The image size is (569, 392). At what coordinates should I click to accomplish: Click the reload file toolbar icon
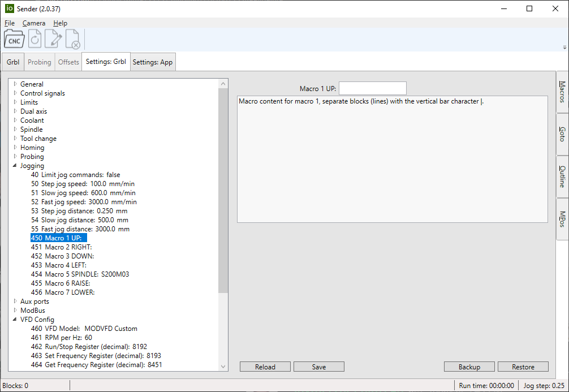click(x=35, y=39)
